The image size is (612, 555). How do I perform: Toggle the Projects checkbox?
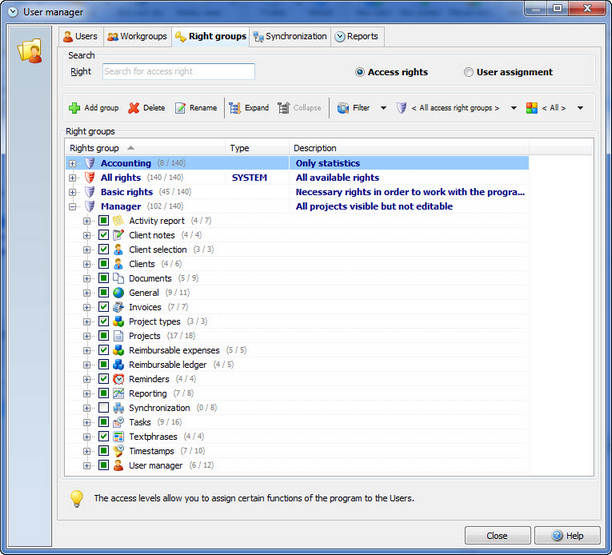(103, 336)
